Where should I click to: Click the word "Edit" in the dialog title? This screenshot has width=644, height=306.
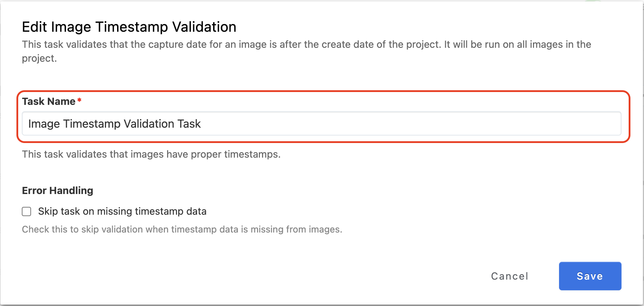pos(35,27)
